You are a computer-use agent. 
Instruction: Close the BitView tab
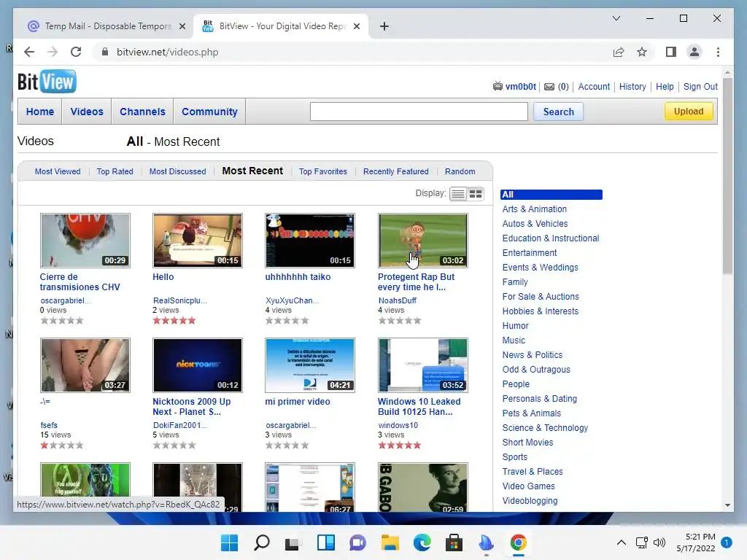(x=356, y=26)
